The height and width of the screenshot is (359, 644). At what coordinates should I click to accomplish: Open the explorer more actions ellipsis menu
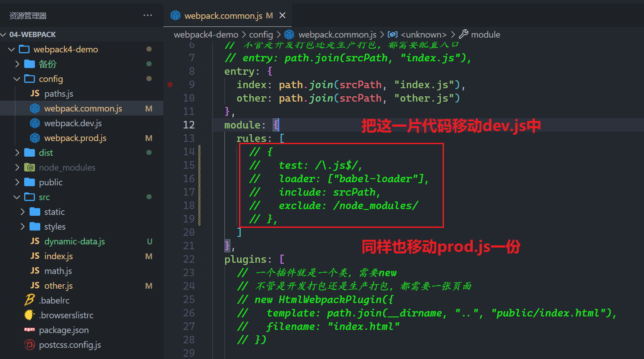click(148, 16)
